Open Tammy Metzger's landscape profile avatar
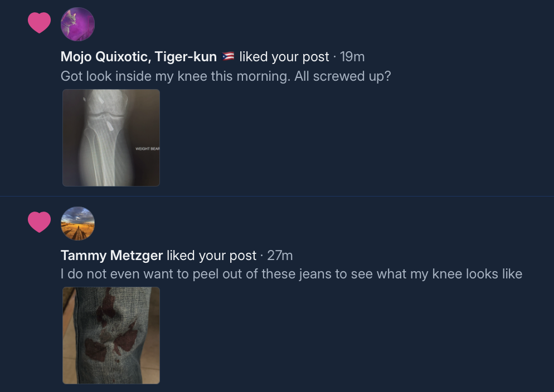The width and height of the screenshot is (554, 392). click(x=77, y=223)
